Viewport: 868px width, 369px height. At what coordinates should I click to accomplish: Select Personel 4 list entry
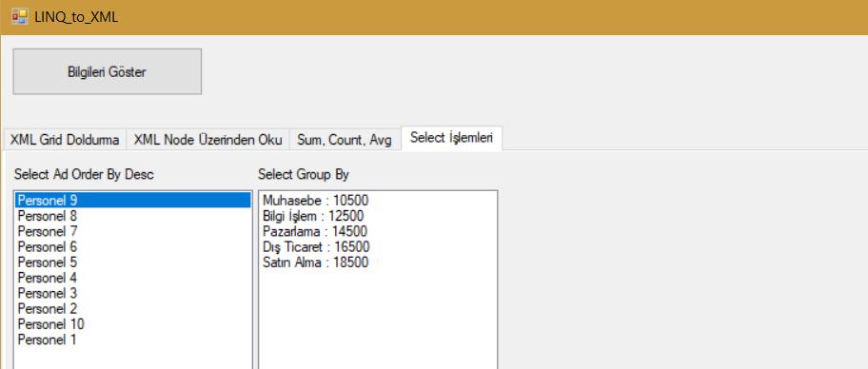133,278
